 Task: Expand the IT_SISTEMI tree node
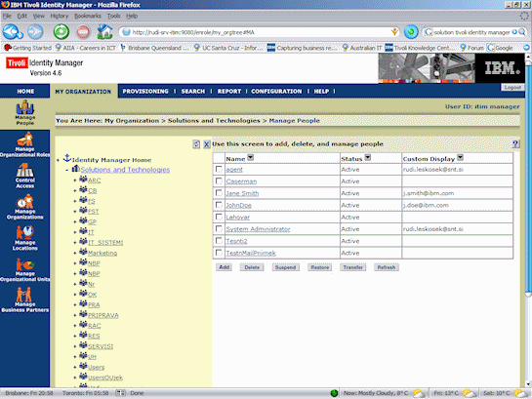75,243
